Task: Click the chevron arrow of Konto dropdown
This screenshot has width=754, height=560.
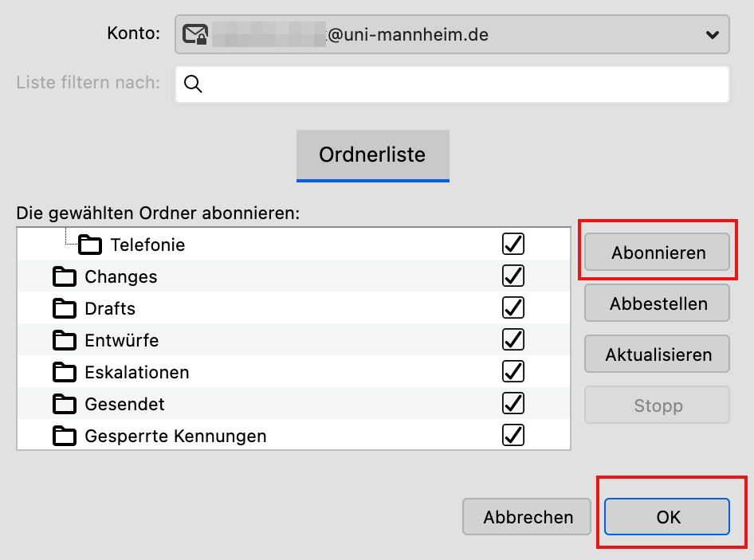Action: (x=713, y=35)
